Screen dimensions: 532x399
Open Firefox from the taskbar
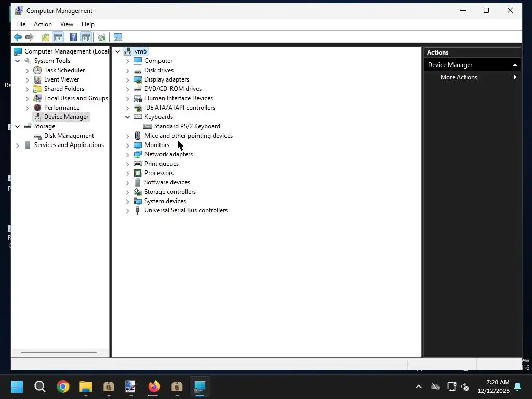pos(154,387)
